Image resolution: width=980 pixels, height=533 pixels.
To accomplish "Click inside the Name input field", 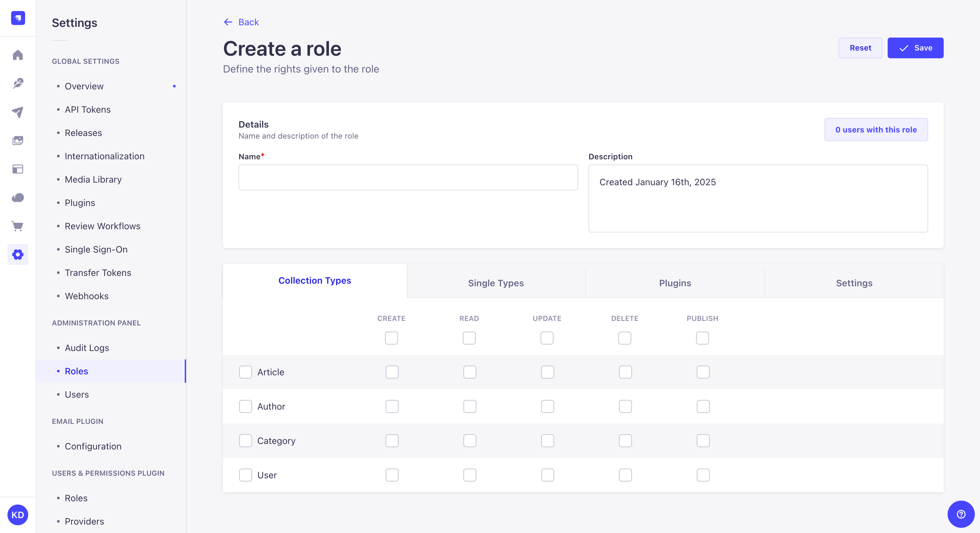I will (407, 177).
